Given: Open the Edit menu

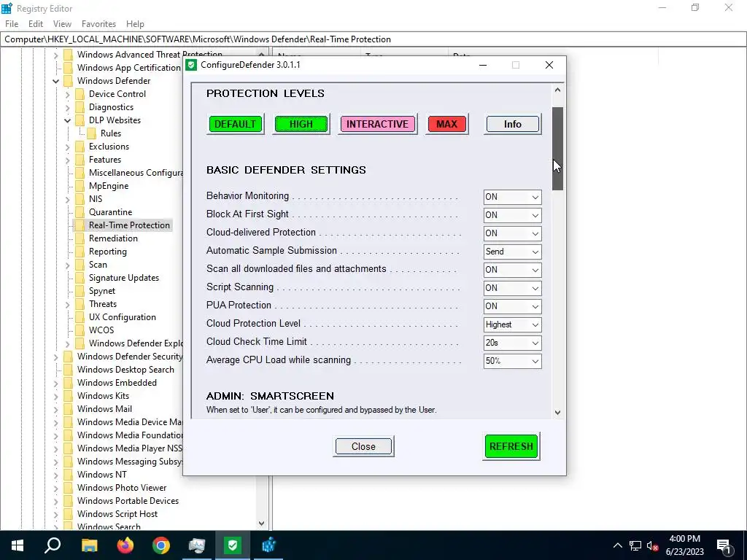Looking at the screenshot, I should point(36,24).
